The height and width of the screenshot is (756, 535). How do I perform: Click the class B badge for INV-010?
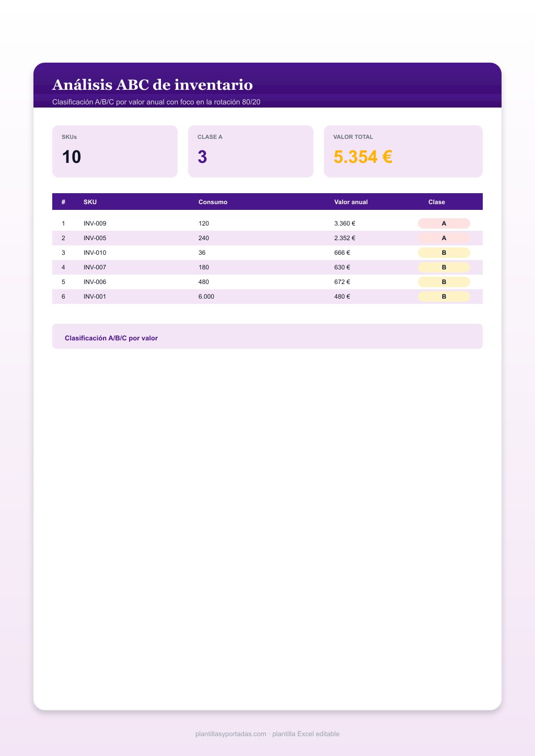coord(444,253)
